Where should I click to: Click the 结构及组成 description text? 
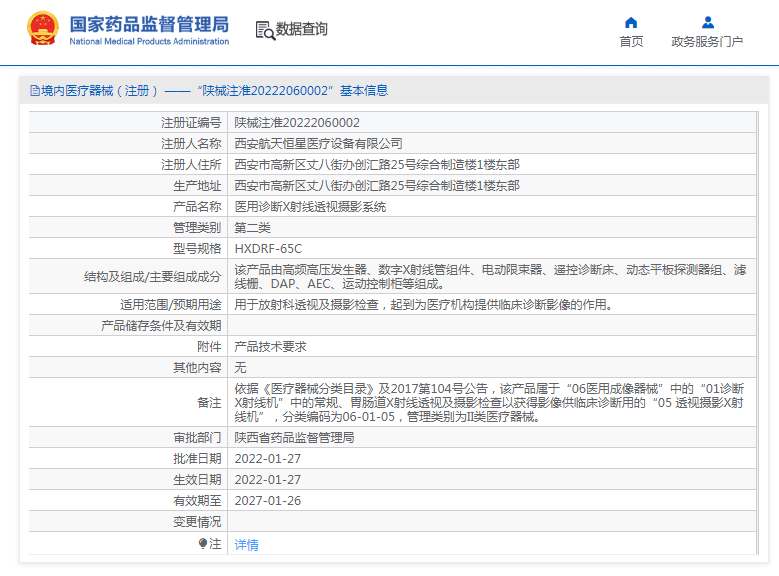[x=490, y=277]
